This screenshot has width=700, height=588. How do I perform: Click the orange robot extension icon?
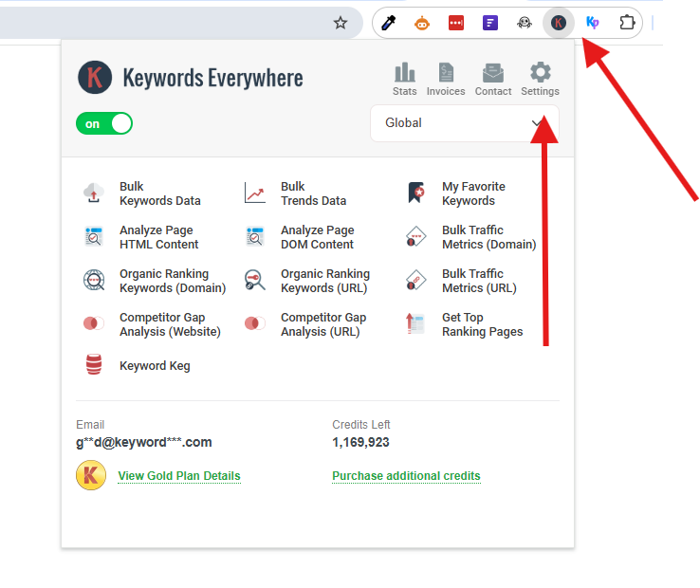tap(422, 23)
